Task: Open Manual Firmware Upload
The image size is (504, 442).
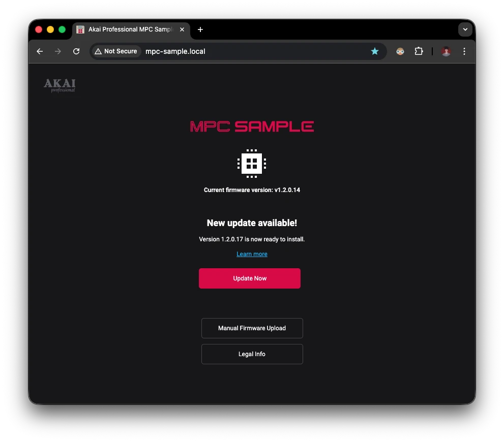Action: (252, 328)
